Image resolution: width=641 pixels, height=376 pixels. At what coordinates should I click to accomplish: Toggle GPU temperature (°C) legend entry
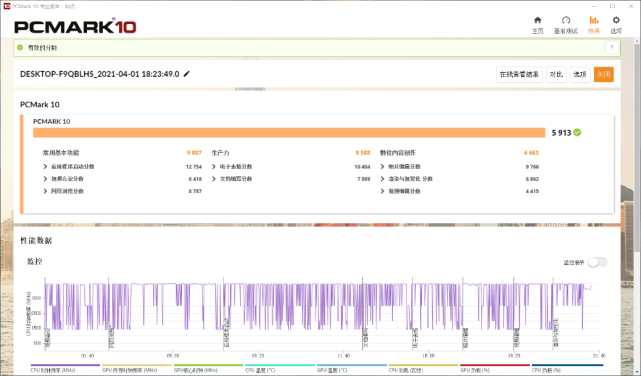pyautogui.click(x=352, y=368)
